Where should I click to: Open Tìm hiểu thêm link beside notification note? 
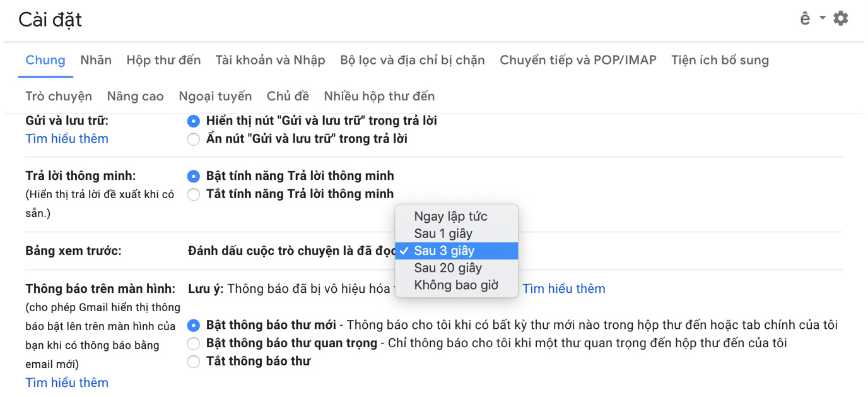tap(563, 289)
